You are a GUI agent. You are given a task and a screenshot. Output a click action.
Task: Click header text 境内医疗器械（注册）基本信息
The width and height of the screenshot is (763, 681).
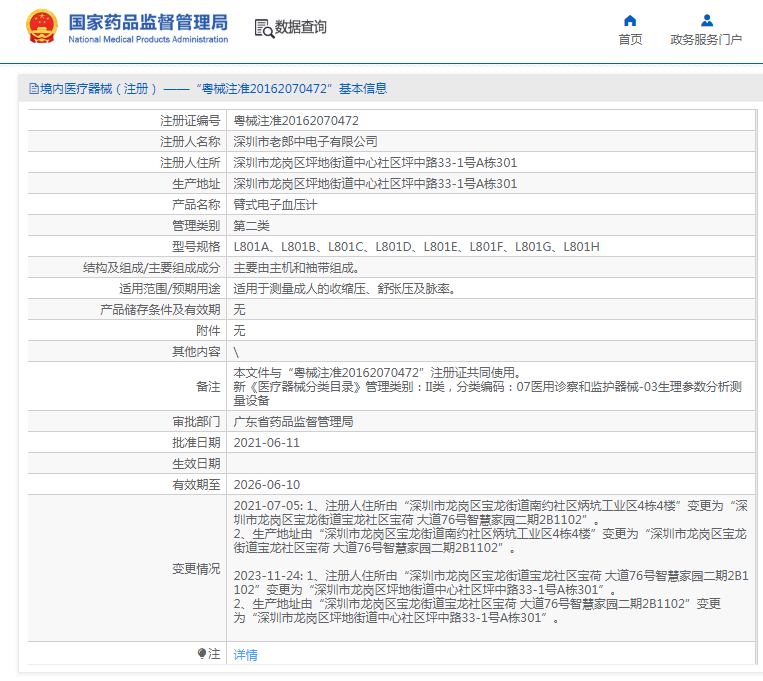click(x=213, y=89)
